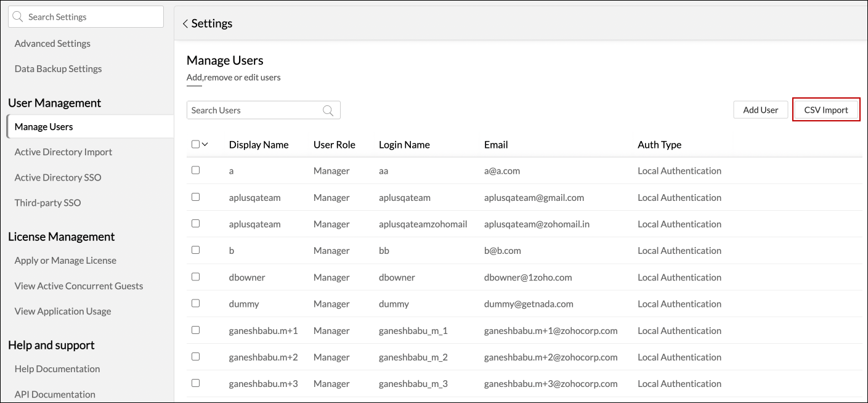
Task: Open Data Backup Settings
Action: pos(58,69)
